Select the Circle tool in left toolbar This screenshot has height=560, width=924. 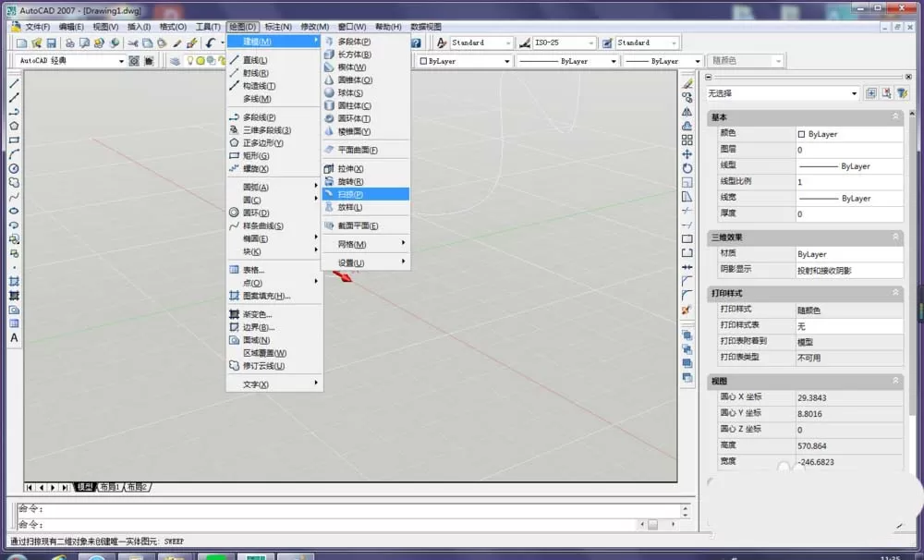[x=14, y=168]
